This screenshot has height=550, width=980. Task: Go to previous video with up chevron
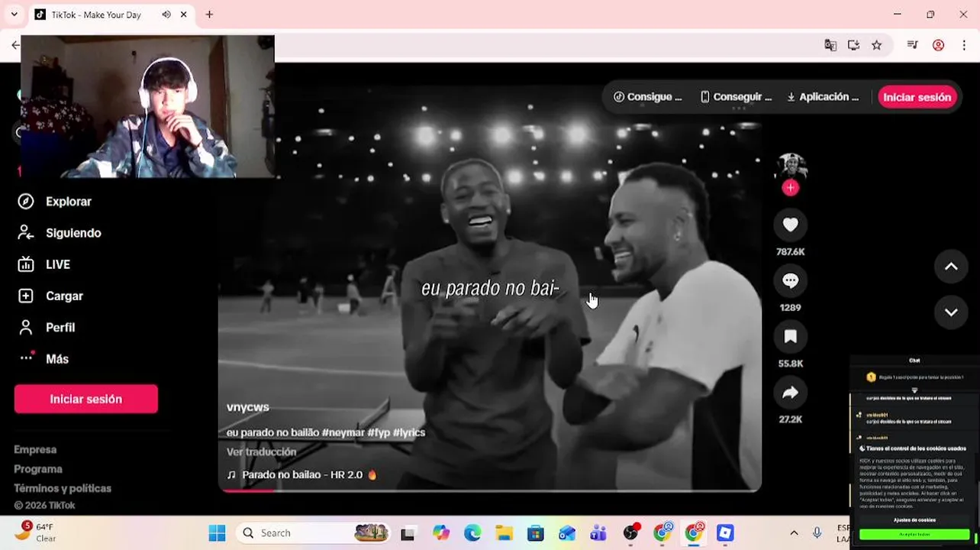(x=951, y=267)
